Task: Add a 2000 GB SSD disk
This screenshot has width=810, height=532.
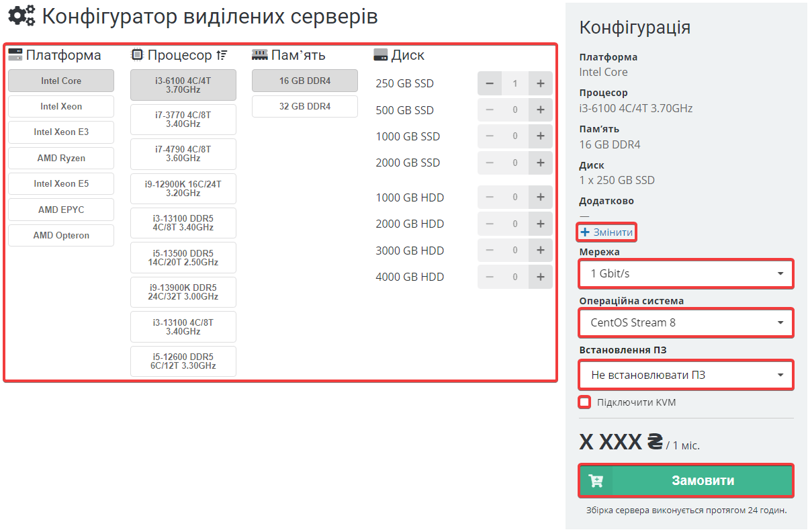Action: [540, 163]
